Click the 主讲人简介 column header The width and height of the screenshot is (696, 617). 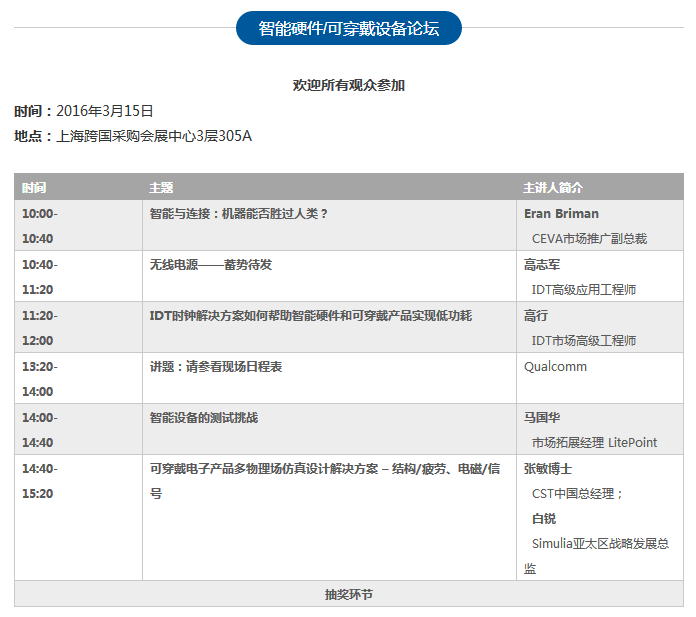pyautogui.click(x=553, y=188)
